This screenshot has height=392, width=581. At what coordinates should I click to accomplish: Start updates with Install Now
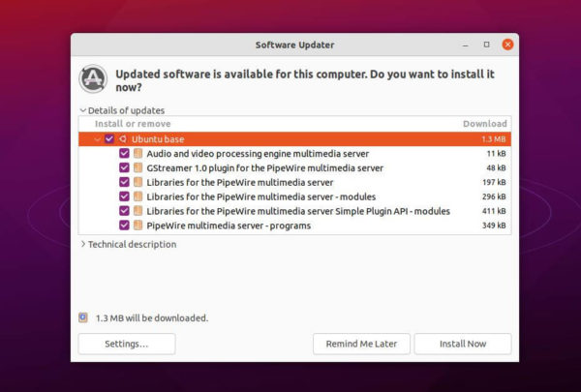[463, 344]
